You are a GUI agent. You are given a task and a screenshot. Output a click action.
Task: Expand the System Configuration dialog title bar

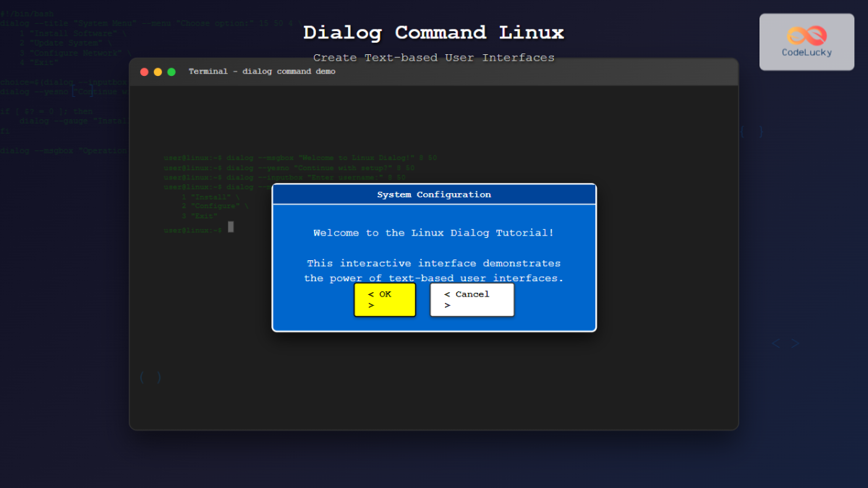[x=434, y=194]
